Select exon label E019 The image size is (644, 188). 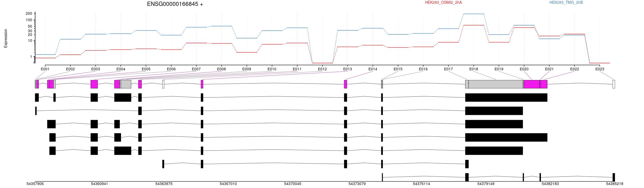click(x=499, y=69)
